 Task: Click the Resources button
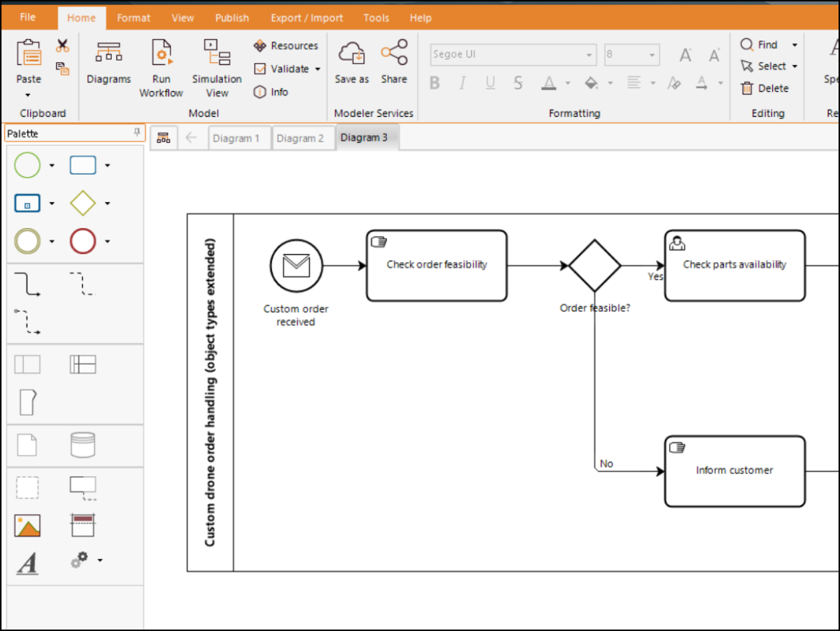(x=286, y=46)
